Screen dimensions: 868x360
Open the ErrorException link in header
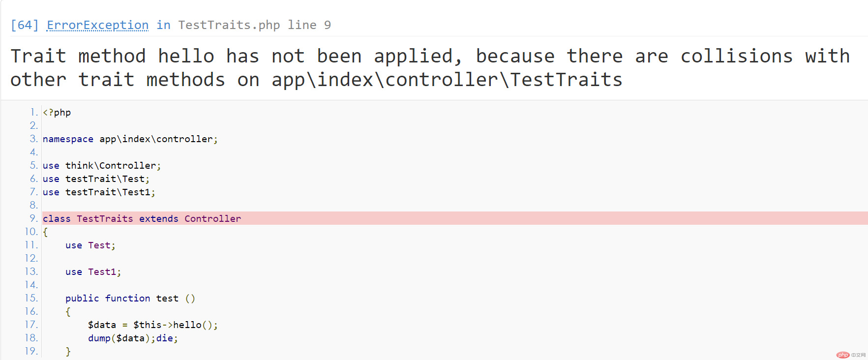(x=97, y=25)
